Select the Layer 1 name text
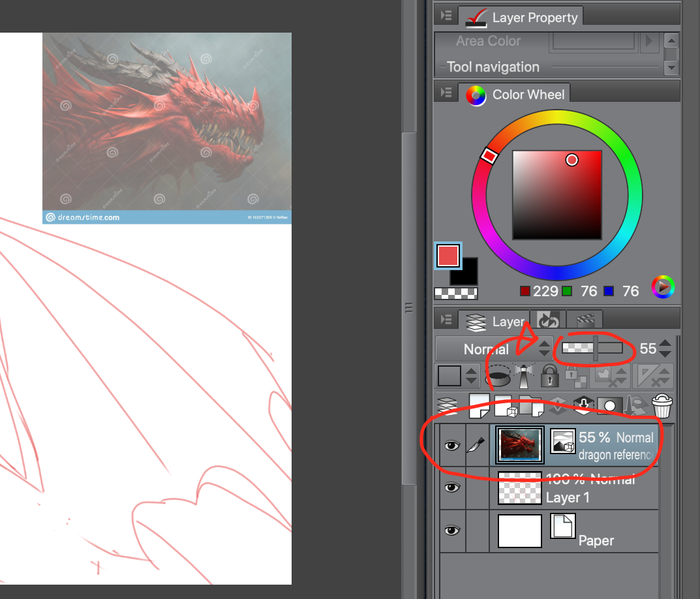 568,498
